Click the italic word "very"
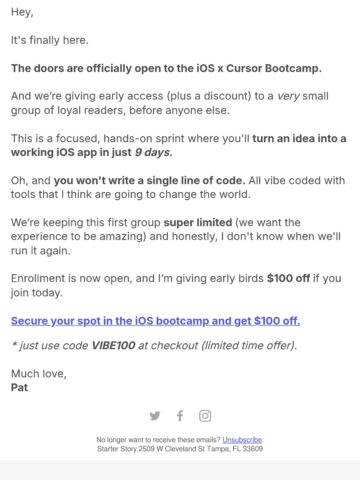Viewport: 360px width, 480px height. click(x=289, y=96)
